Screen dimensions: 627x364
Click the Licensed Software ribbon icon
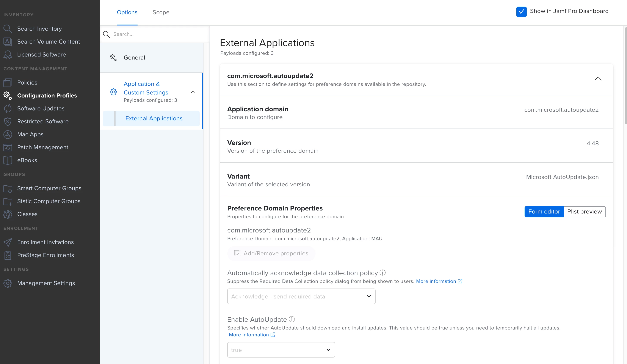tap(8, 55)
